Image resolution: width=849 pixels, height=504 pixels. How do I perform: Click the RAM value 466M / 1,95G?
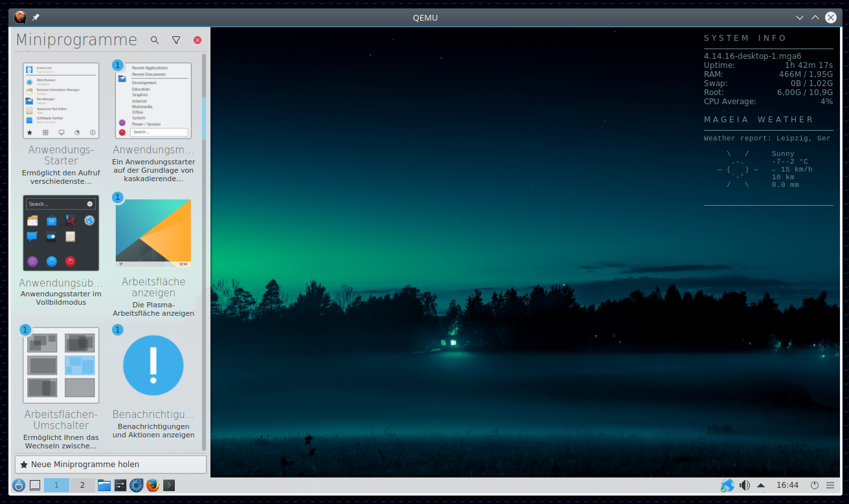[x=806, y=74]
